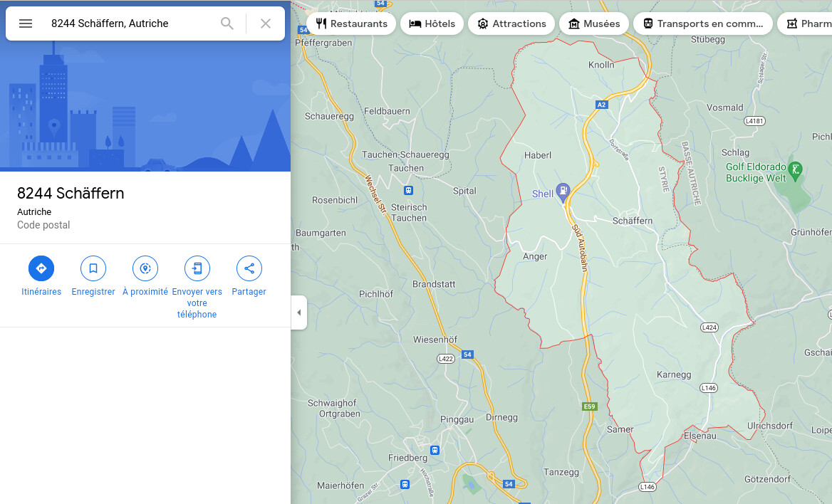Click the Itinéraires directions icon
The height and width of the screenshot is (504, 832).
(41, 268)
